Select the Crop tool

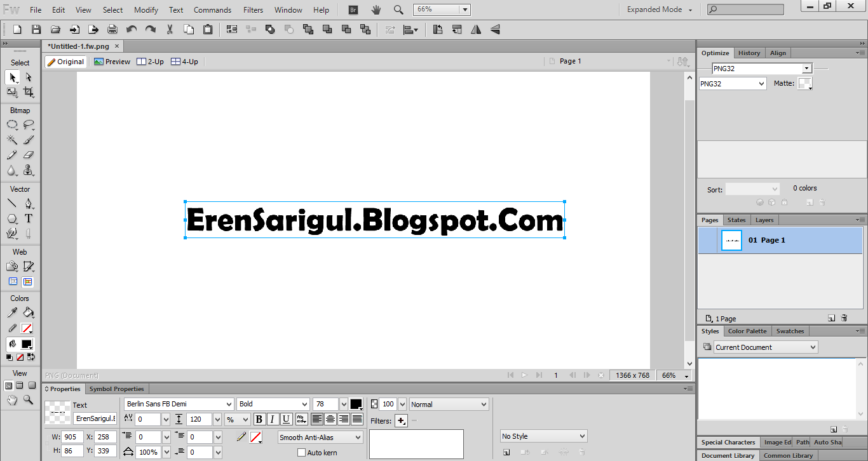28,92
